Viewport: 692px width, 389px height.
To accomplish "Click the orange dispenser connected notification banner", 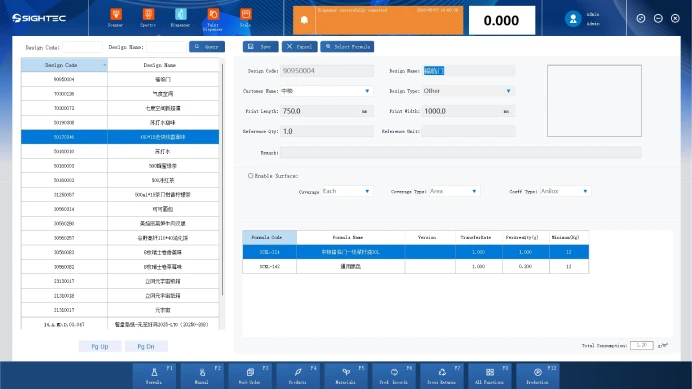I will (378, 20).
